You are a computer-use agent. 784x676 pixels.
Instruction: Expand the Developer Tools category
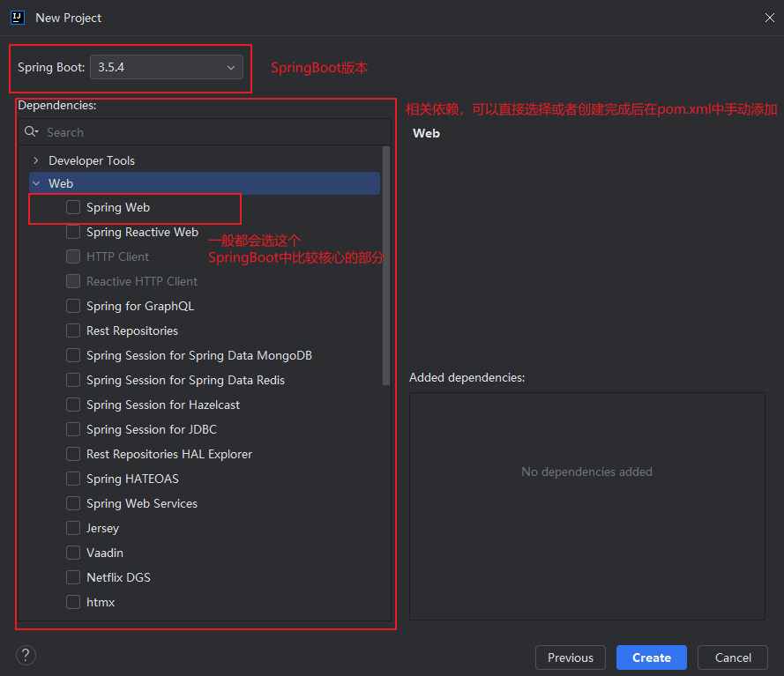[x=36, y=160]
